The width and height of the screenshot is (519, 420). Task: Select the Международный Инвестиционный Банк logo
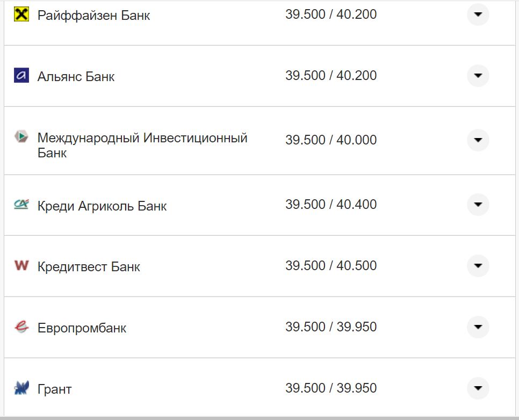point(21,137)
